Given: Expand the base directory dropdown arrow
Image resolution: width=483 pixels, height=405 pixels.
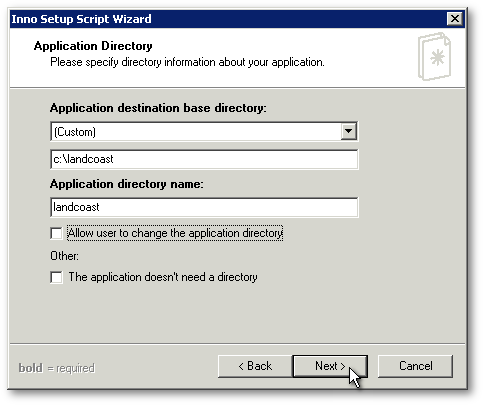Looking at the screenshot, I should click(x=348, y=131).
